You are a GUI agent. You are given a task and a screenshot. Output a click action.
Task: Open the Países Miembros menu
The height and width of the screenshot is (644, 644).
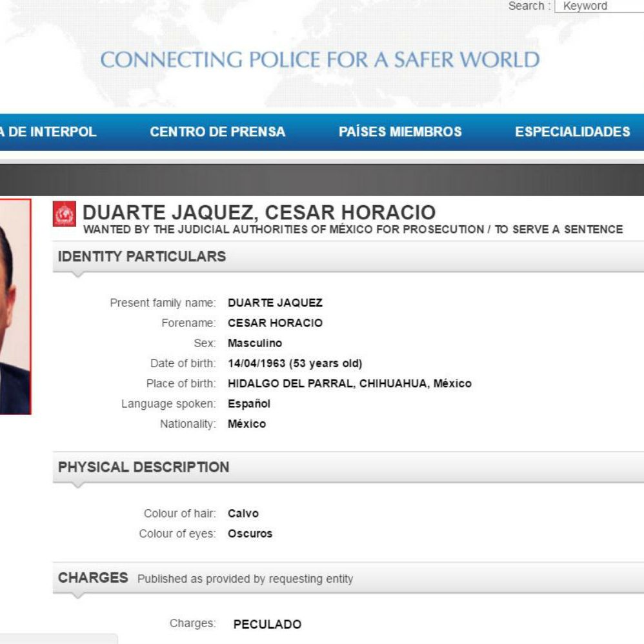click(x=400, y=132)
